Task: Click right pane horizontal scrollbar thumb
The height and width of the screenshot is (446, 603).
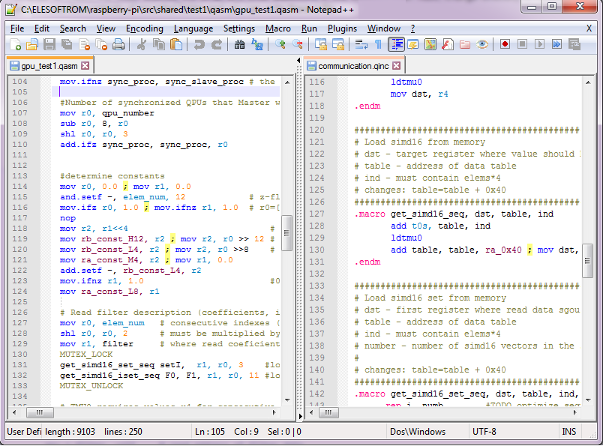Action: click(328, 413)
